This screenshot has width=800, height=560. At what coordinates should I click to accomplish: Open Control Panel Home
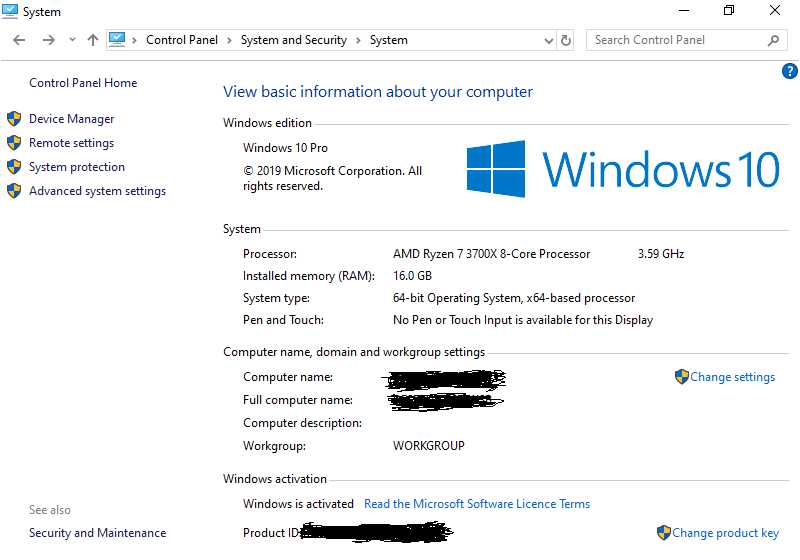pyautogui.click(x=83, y=83)
